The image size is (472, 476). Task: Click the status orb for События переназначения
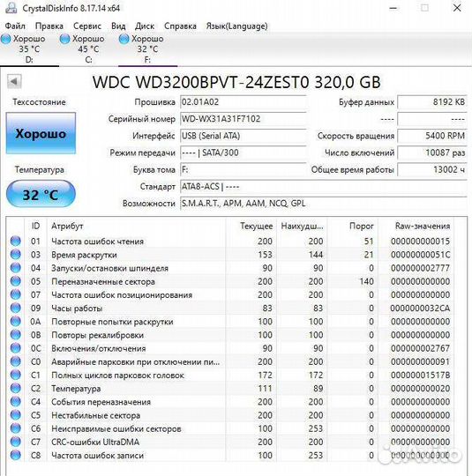pyautogui.click(x=16, y=401)
